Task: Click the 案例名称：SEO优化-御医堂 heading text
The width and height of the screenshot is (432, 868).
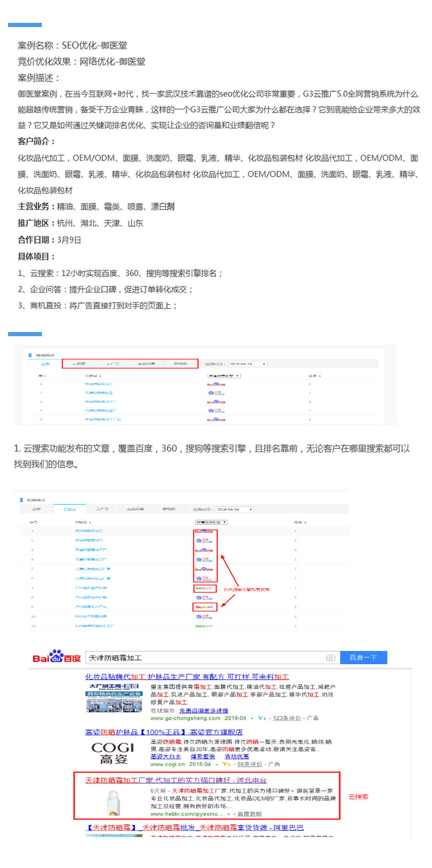Action: point(72,45)
